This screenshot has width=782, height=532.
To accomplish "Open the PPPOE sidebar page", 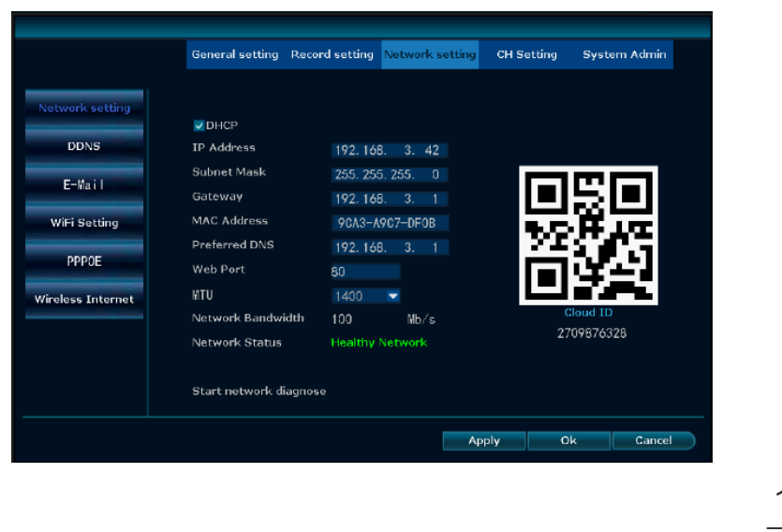I will pos(84,261).
